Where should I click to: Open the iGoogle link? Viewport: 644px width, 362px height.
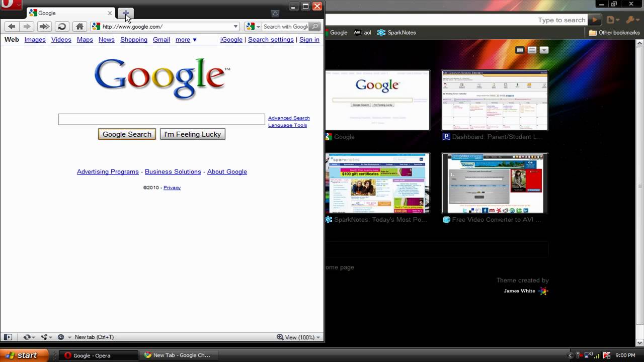(x=231, y=40)
